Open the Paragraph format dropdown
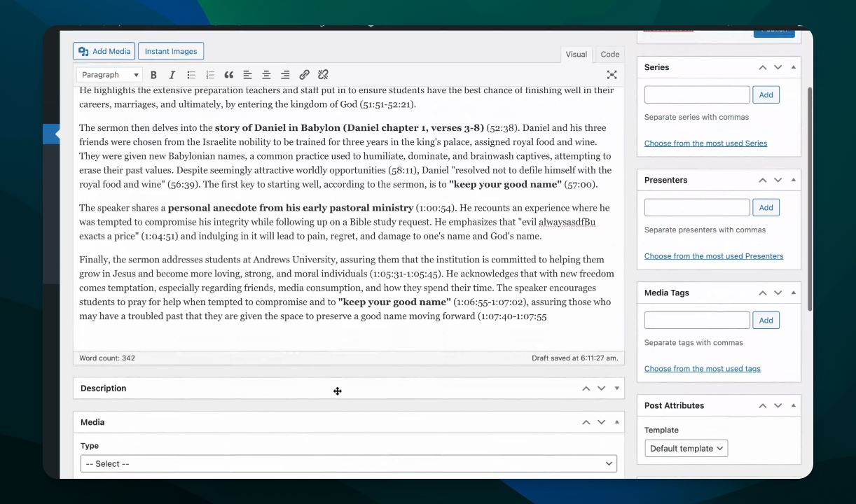The height and width of the screenshot is (504, 856). tap(110, 75)
